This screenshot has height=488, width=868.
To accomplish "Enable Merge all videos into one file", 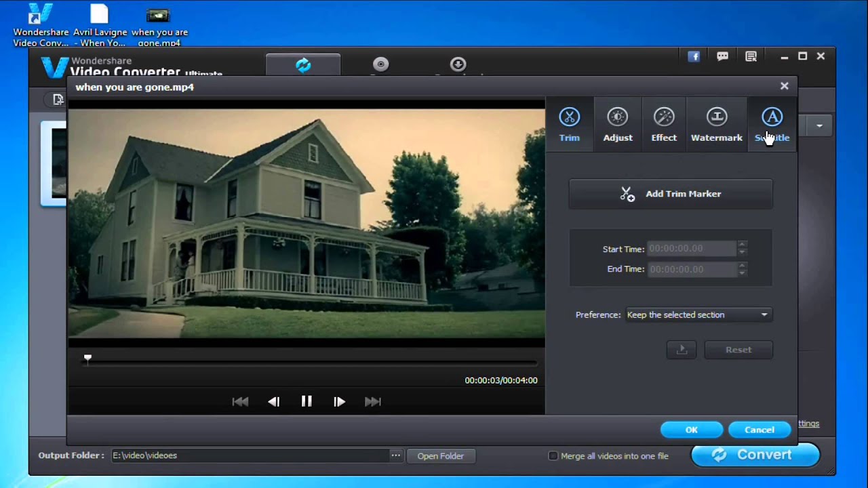I will coord(553,456).
